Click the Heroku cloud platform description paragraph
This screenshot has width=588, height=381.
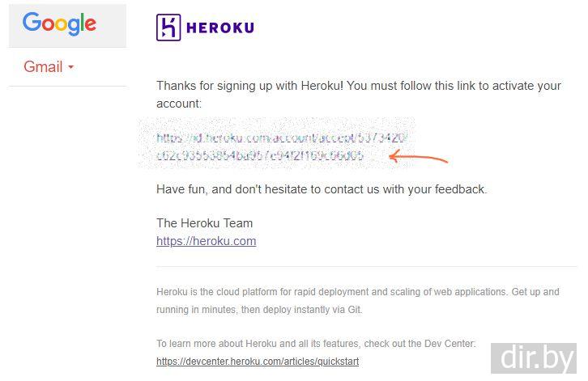(357, 299)
